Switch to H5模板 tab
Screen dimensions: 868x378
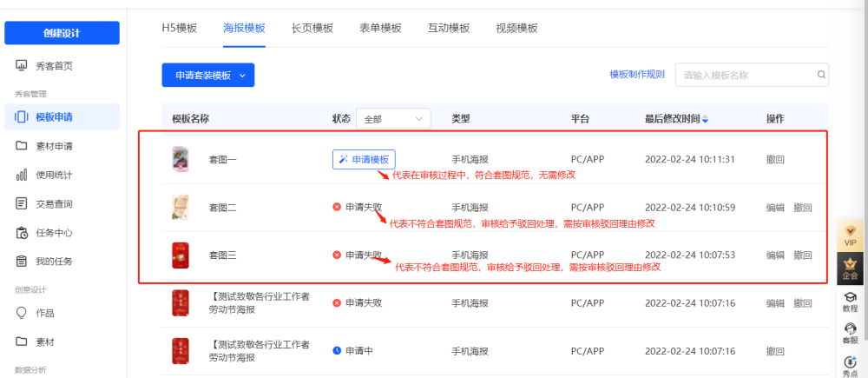point(180,28)
